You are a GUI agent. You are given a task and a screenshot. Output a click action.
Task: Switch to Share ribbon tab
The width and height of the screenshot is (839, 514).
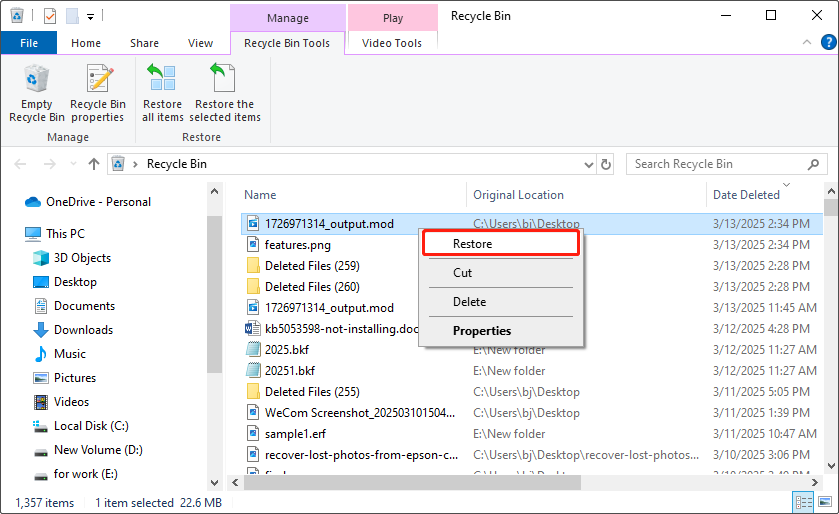[x=144, y=43]
